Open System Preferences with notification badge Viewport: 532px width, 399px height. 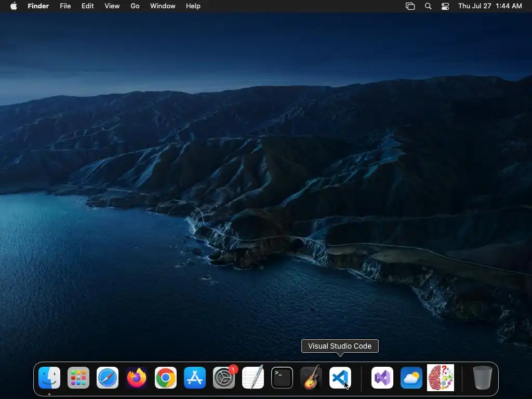click(224, 378)
